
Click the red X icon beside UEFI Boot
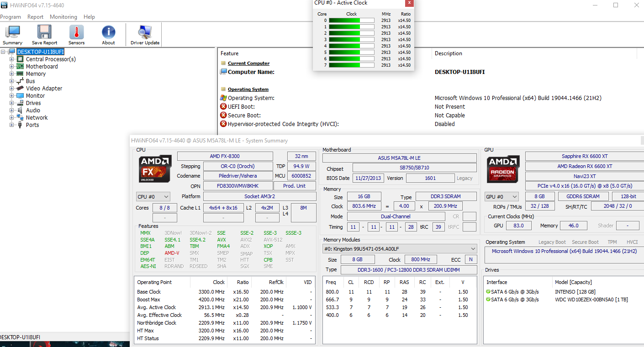click(x=223, y=106)
